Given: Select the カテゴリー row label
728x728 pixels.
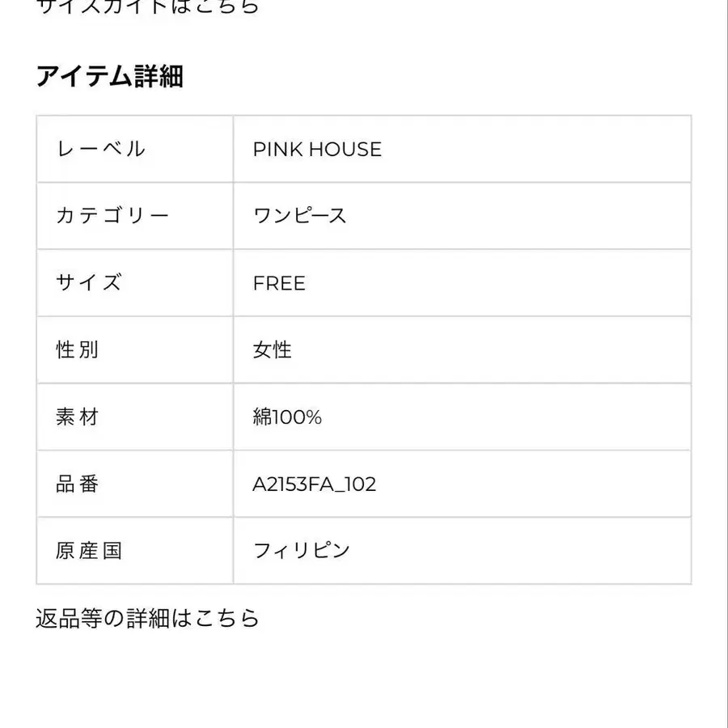Looking at the screenshot, I should [112, 216].
